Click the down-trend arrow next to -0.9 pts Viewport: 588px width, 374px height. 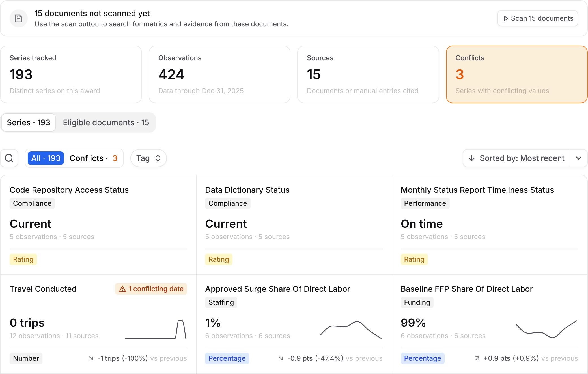click(281, 358)
